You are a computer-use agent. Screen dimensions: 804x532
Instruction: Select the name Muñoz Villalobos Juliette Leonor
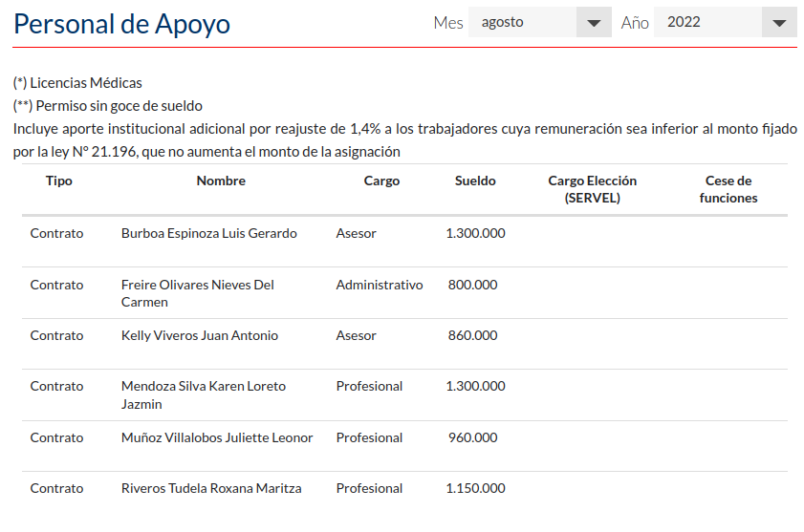pos(217,437)
